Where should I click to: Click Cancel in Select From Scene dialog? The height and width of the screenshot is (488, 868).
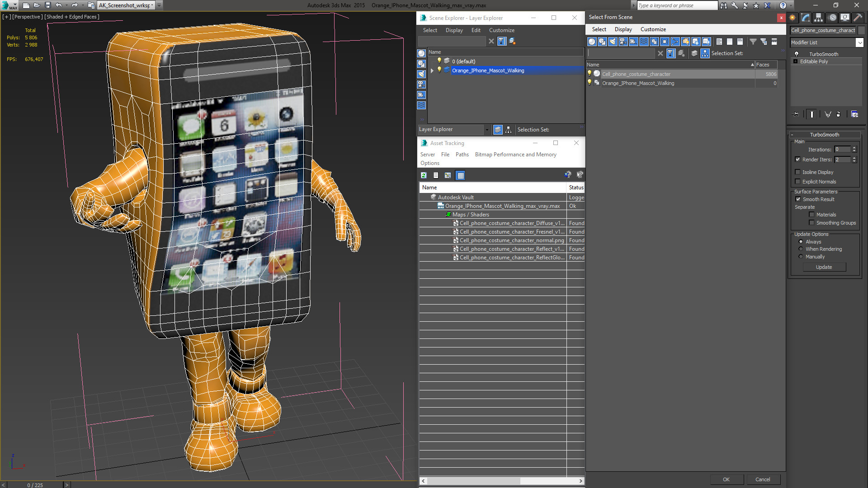[763, 479]
